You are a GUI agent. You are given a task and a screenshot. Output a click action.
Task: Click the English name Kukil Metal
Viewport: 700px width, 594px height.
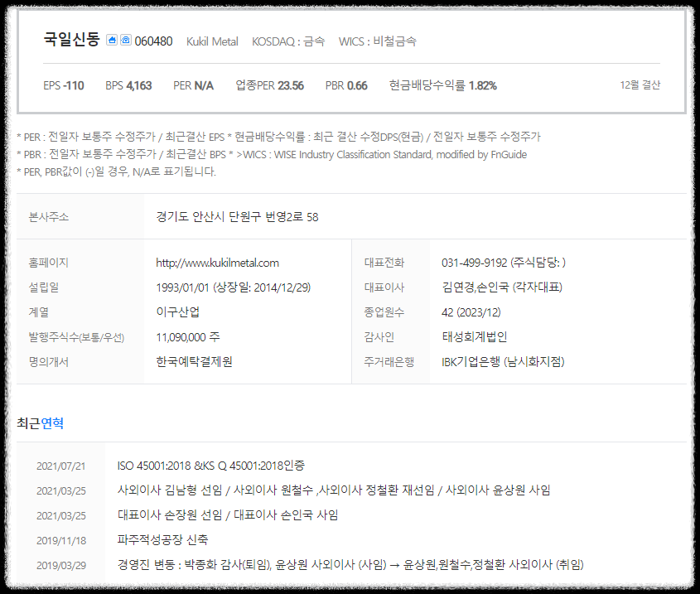click(212, 41)
